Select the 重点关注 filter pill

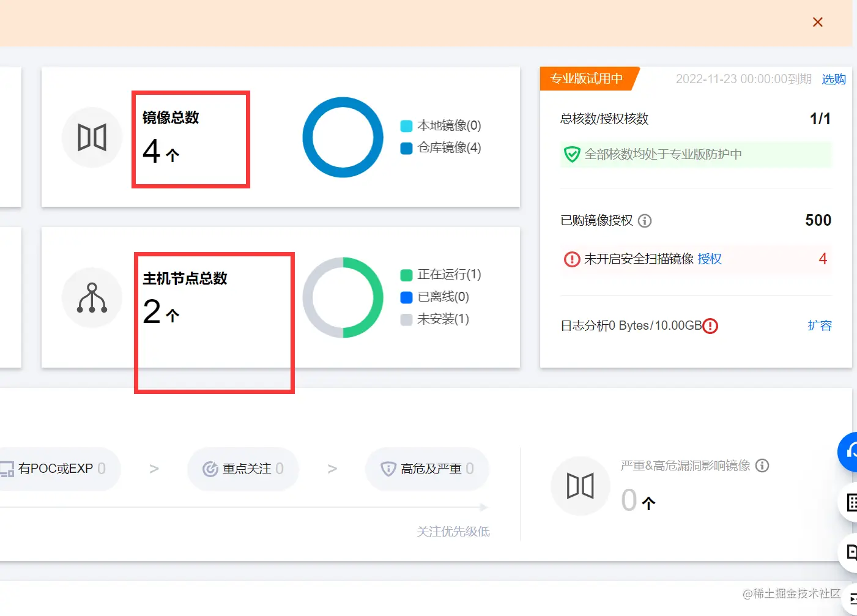[x=243, y=469]
